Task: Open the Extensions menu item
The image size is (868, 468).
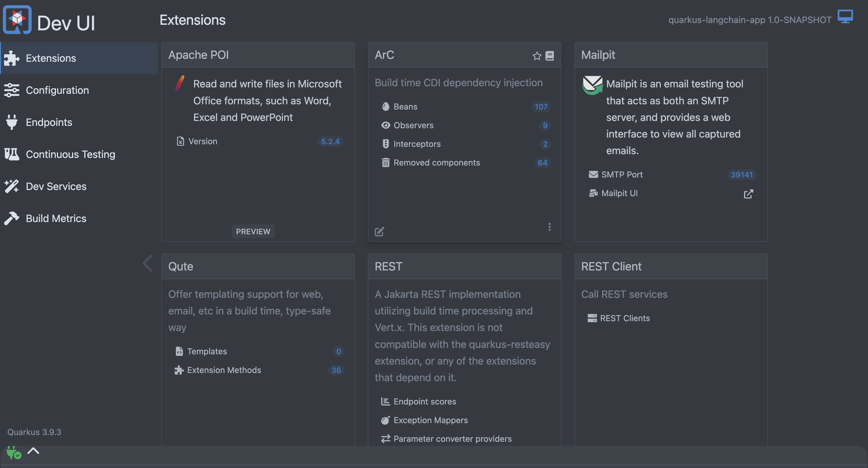Action: tap(79, 58)
